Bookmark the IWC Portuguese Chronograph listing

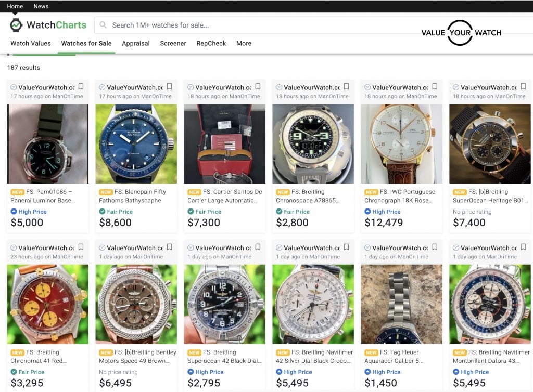435,87
